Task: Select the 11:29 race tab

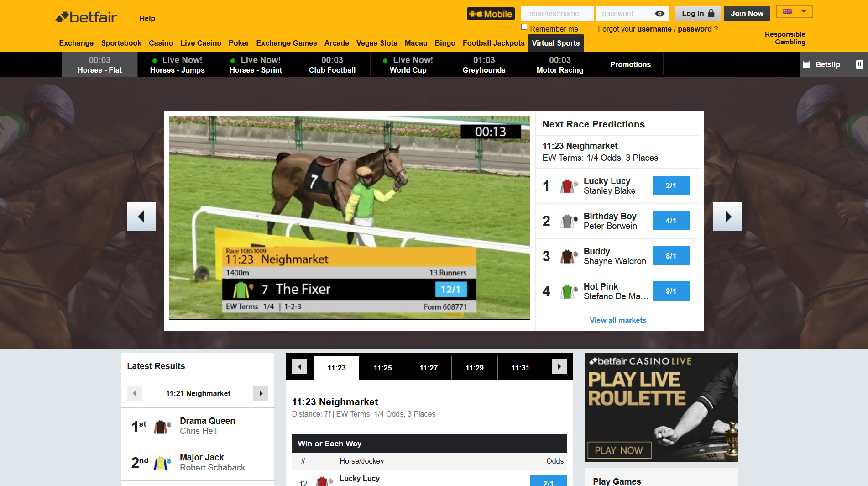Action: click(x=474, y=368)
